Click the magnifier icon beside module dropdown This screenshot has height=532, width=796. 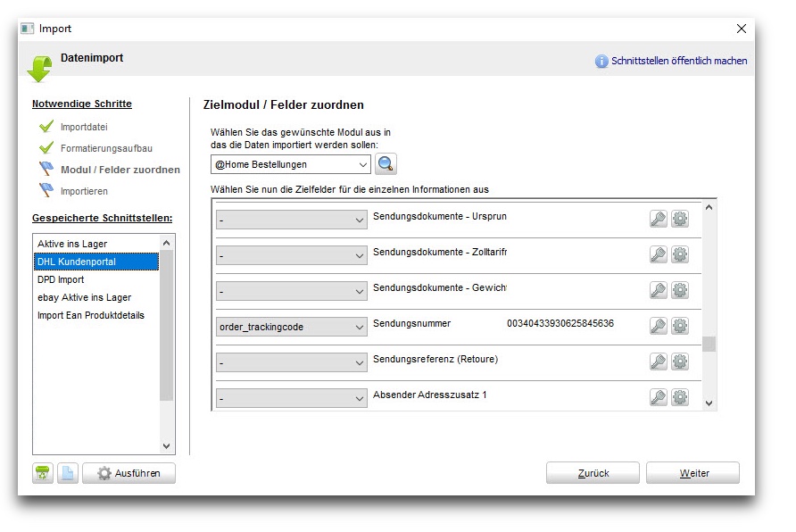pyautogui.click(x=386, y=164)
